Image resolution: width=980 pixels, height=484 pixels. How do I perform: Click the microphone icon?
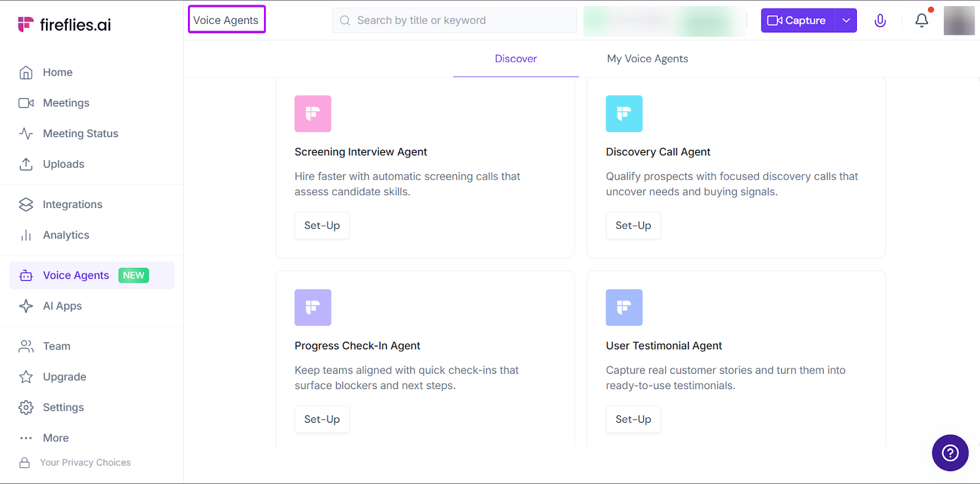(x=880, y=21)
